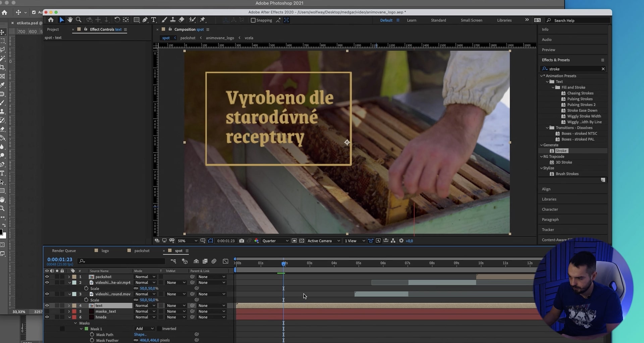Select the Learn workspace
The width and height of the screenshot is (644, 343).
pyautogui.click(x=412, y=20)
